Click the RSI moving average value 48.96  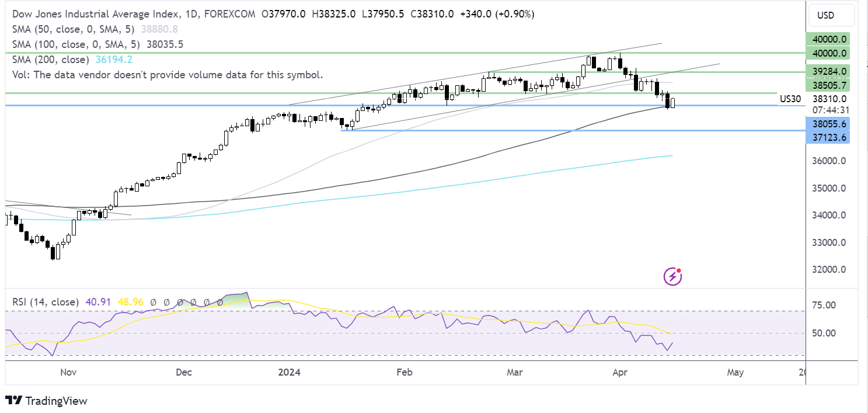130,302
